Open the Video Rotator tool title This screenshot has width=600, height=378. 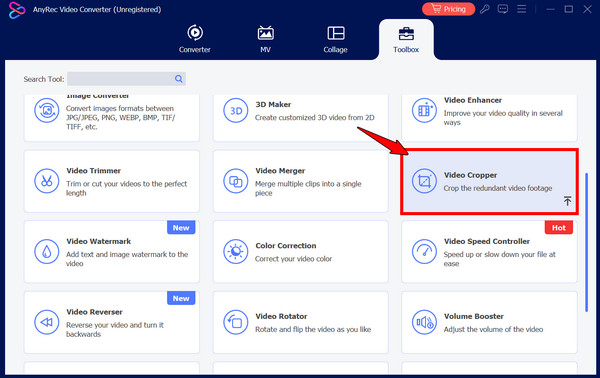[x=281, y=316]
